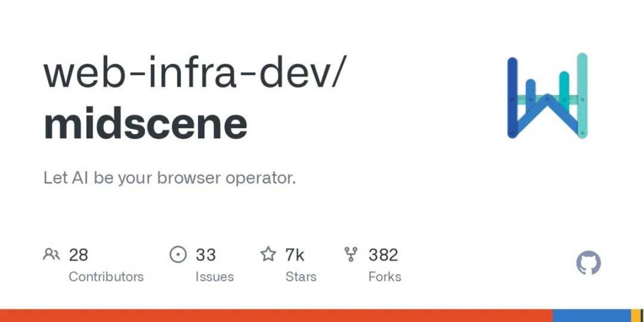The width and height of the screenshot is (644, 322).
Task: Click the 7k star count
Action: (x=294, y=254)
